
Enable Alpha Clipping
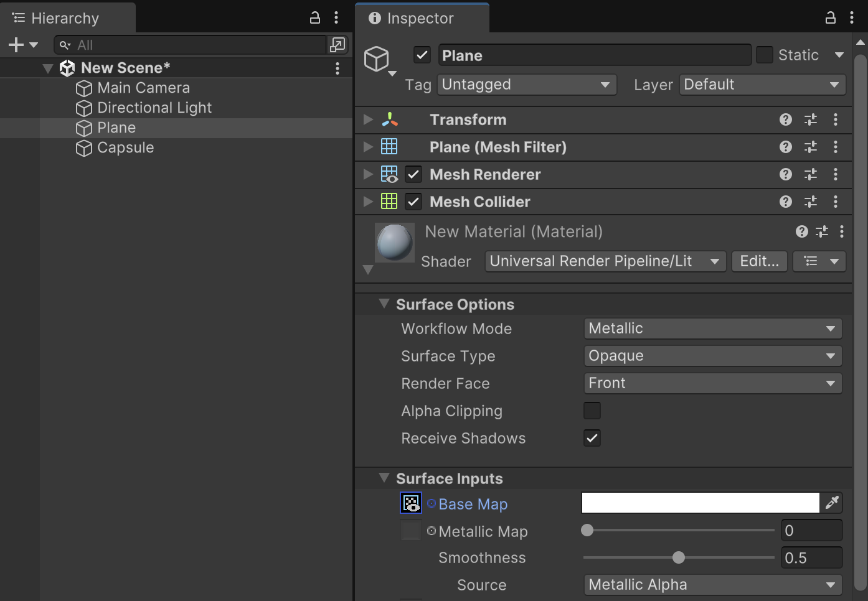tap(592, 411)
